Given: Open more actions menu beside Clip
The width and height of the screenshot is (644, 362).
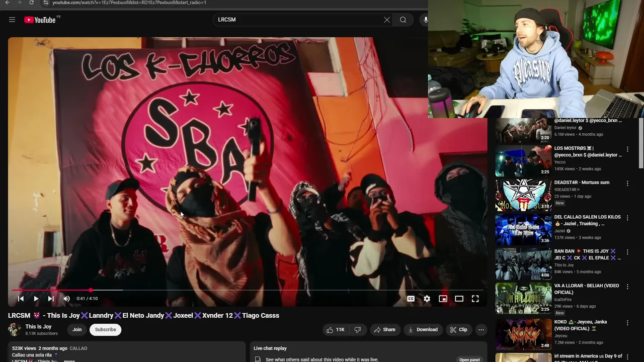Looking at the screenshot, I should [481, 330].
